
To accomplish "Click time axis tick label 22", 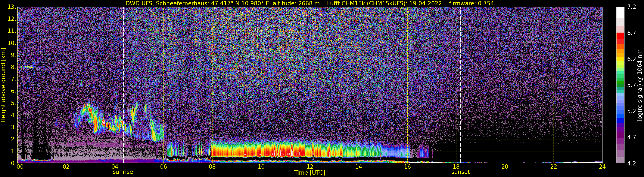I will pyautogui.click(x=554, y=167).
